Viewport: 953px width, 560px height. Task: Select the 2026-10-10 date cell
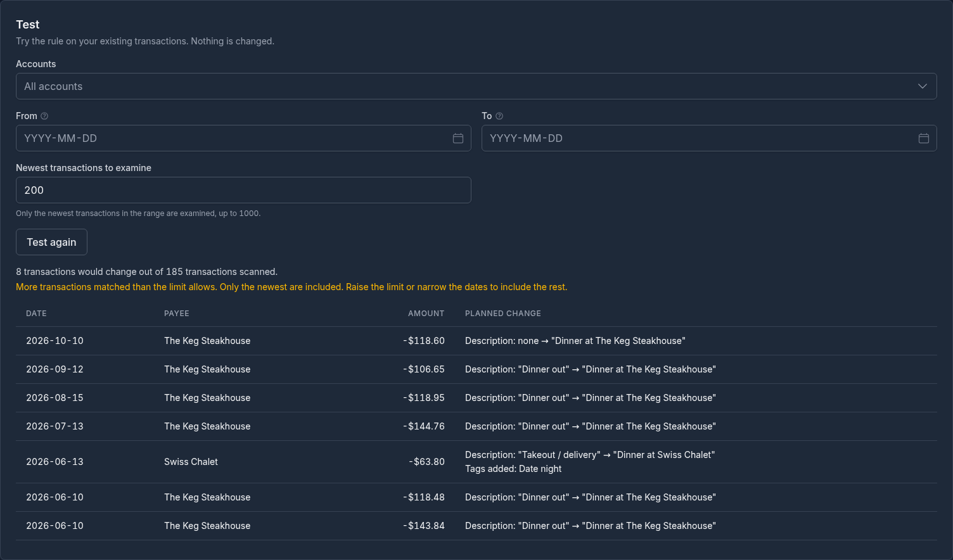coord(54,341)
